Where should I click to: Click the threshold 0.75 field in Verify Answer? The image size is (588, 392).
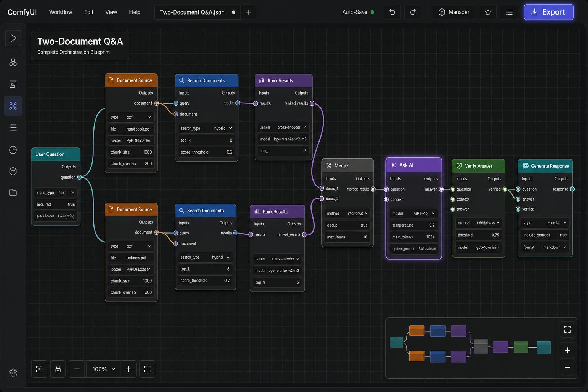pyautogui.click(x=478, y=235)
